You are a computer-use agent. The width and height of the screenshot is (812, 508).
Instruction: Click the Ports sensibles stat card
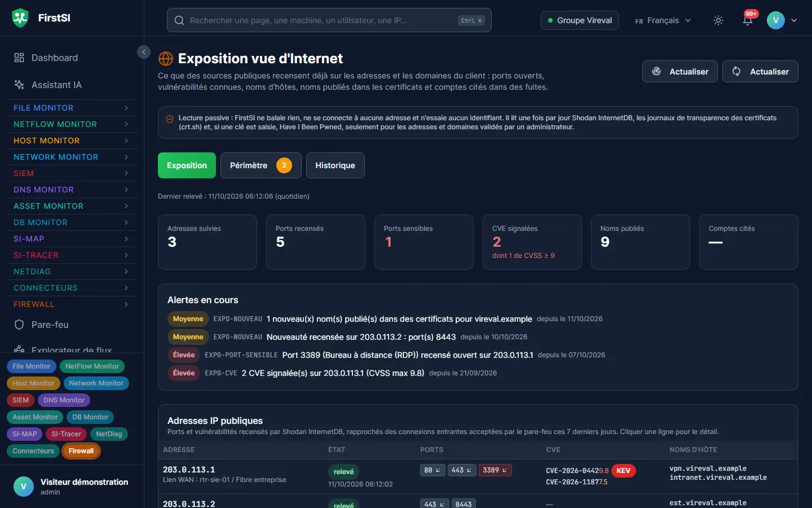coord(423,242)
